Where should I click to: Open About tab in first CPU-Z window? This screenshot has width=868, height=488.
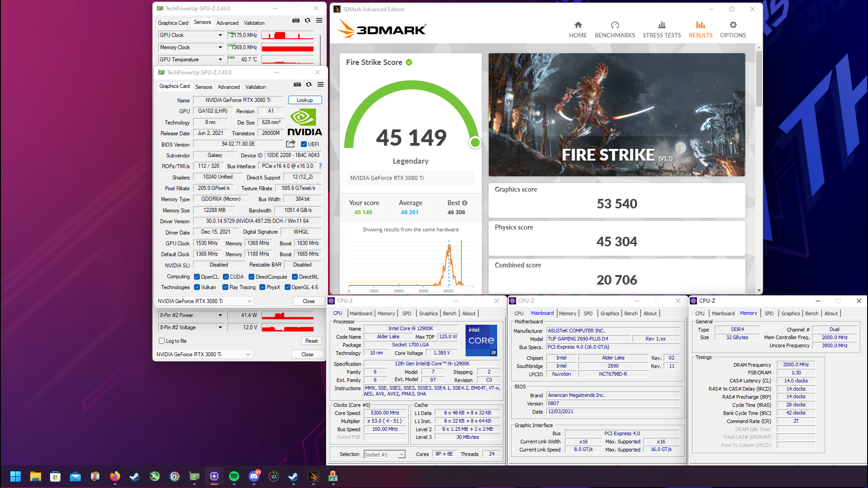[x=469, y=313]
